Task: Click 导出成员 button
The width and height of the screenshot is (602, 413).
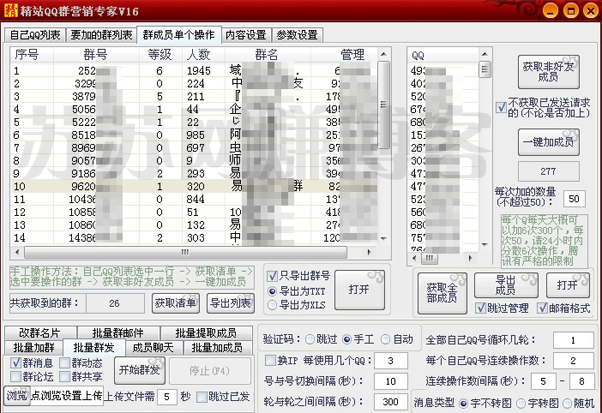Action: click(x=506, y=285)
